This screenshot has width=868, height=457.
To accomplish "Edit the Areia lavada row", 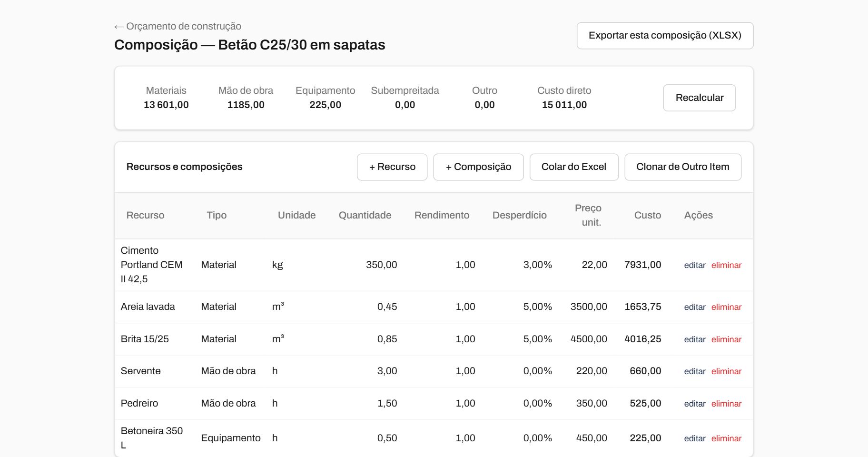I will [x=695, y=307].
